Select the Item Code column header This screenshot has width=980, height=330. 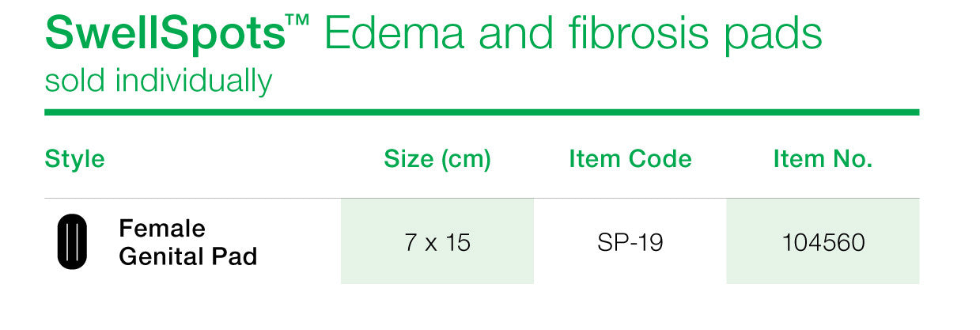tap(630, 159)
